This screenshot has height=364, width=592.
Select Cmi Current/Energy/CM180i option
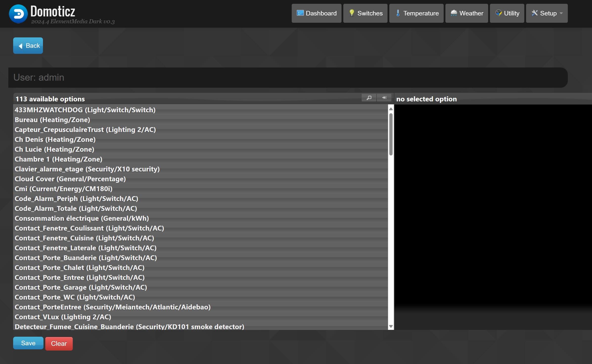point(63,188)
